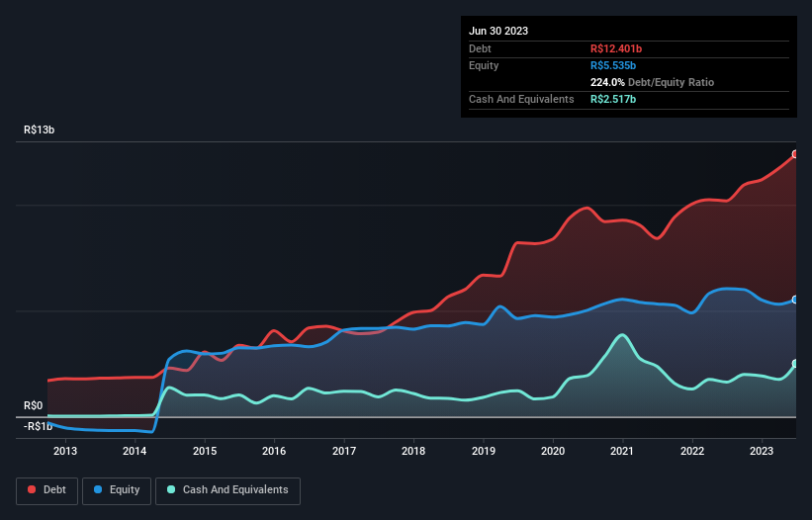Select the 2015 year label on axis
Screen dimensions: 812x520
coord(205,452)
